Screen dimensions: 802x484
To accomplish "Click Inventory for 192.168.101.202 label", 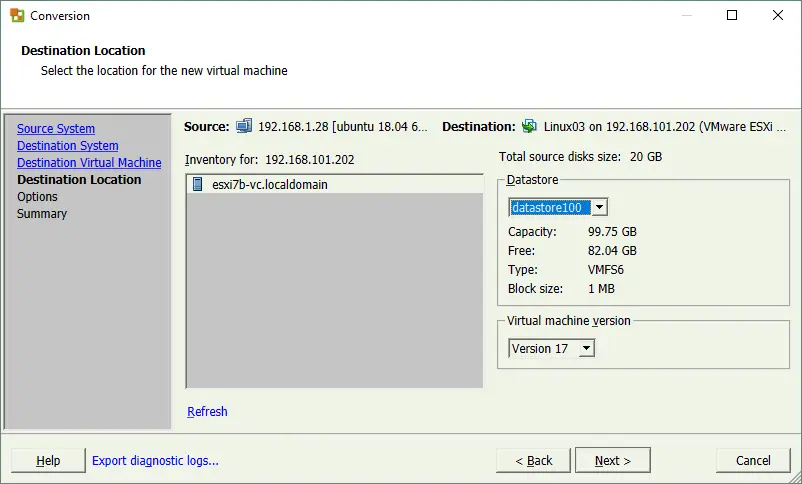I will (270, 160).
